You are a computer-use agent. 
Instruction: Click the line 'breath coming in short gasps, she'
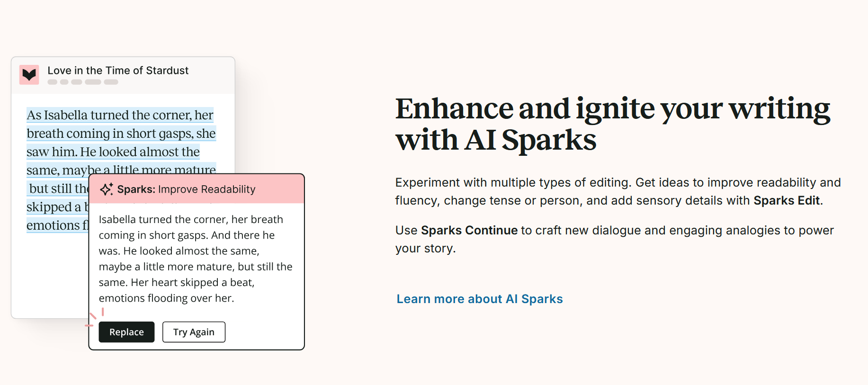point(121,134)
